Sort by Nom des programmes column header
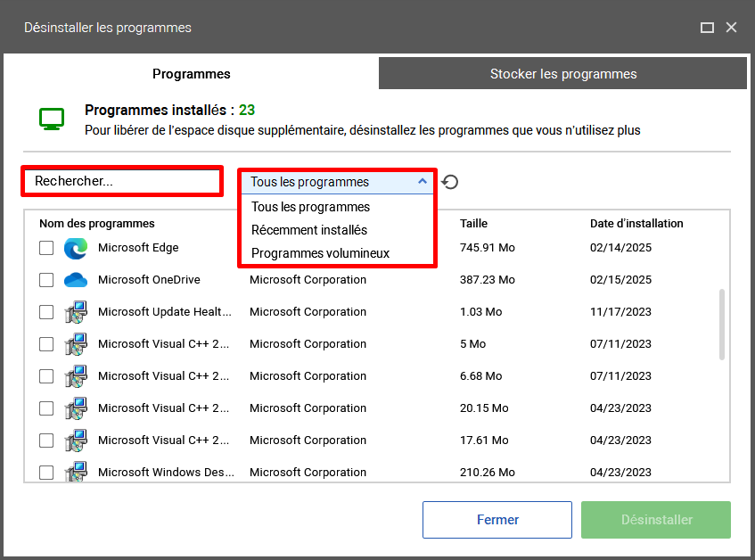755x560 pixels. click(x=97, y=224)
